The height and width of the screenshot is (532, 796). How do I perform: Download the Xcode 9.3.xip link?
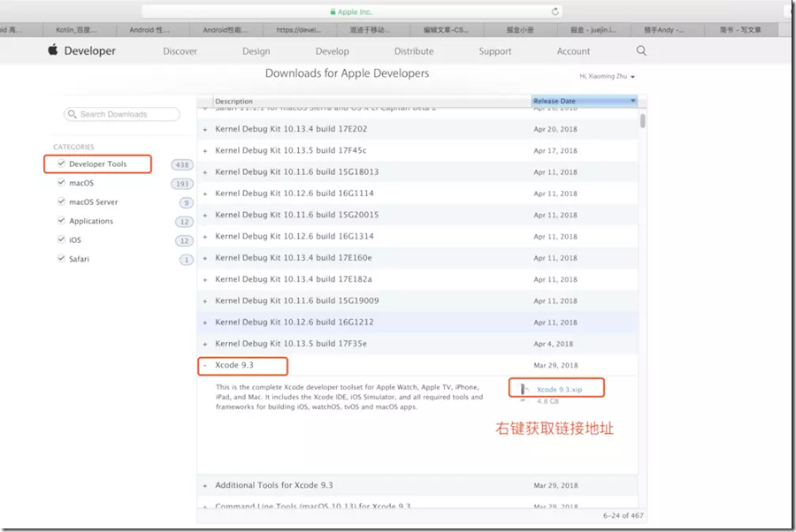(560, 390)
